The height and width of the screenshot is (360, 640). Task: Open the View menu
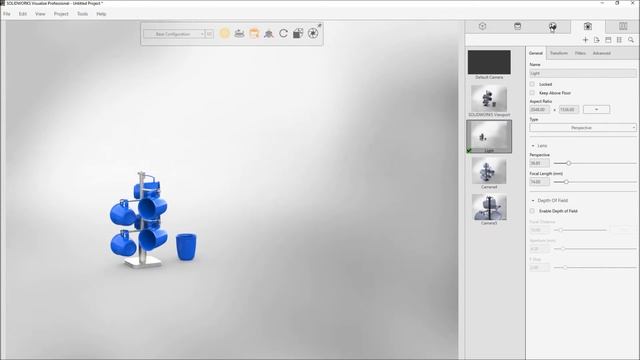coord(40,14)
